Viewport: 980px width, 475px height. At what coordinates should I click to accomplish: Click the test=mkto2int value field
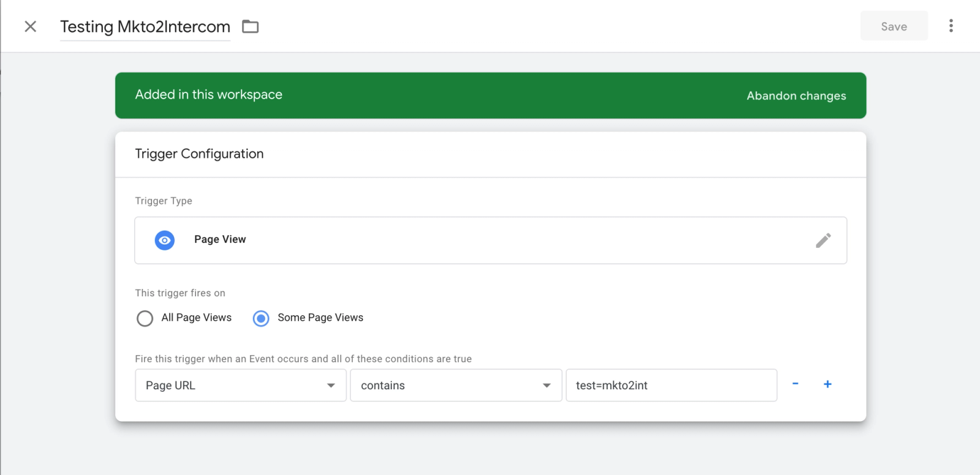click(671, 386)
